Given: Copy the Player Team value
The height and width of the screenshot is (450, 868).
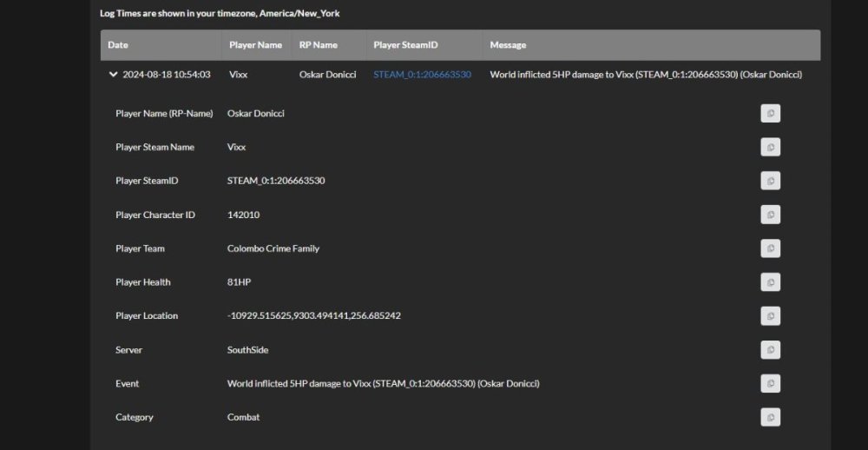Looking at the screenshot, I should click(770, 248).
